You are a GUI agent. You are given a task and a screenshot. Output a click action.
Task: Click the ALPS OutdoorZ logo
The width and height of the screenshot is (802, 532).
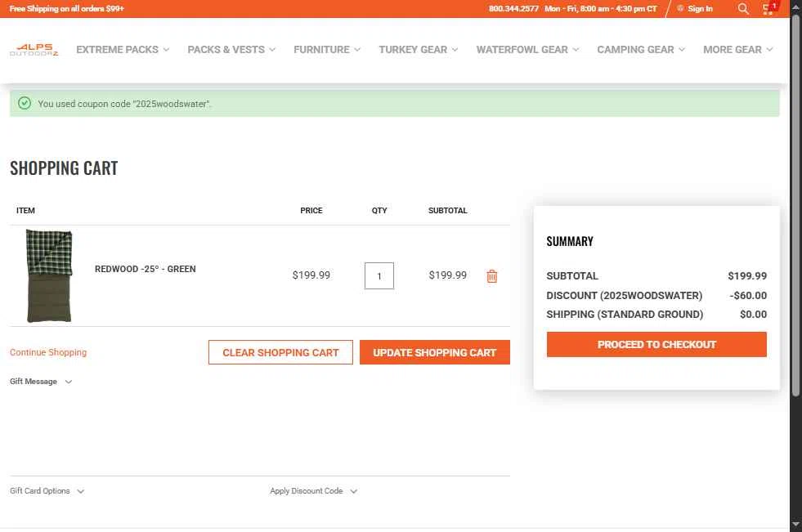click(x=34, y=50)
